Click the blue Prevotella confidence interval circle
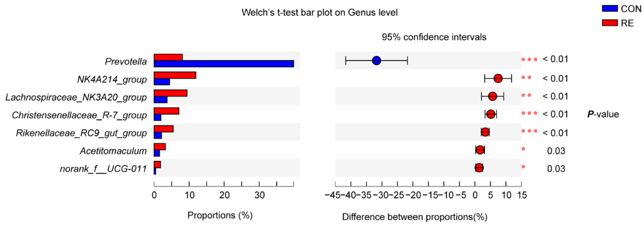This screenshot has width=644, height=225. pos(377,61)
